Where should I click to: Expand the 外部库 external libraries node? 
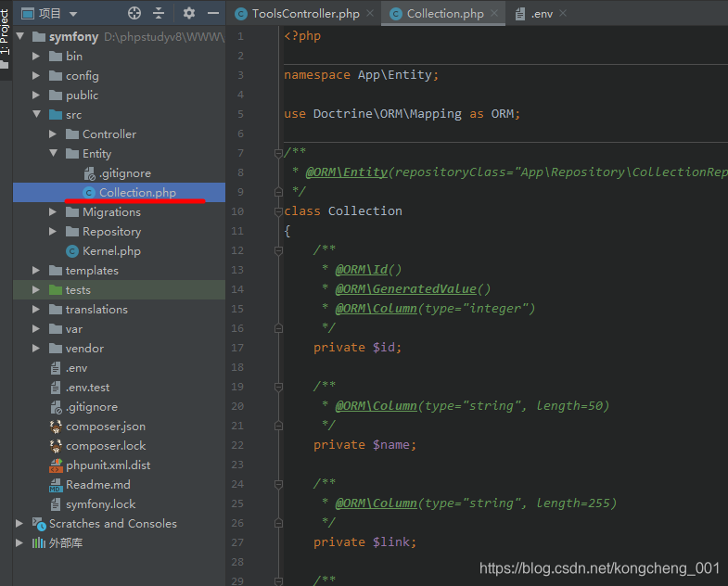19,543
